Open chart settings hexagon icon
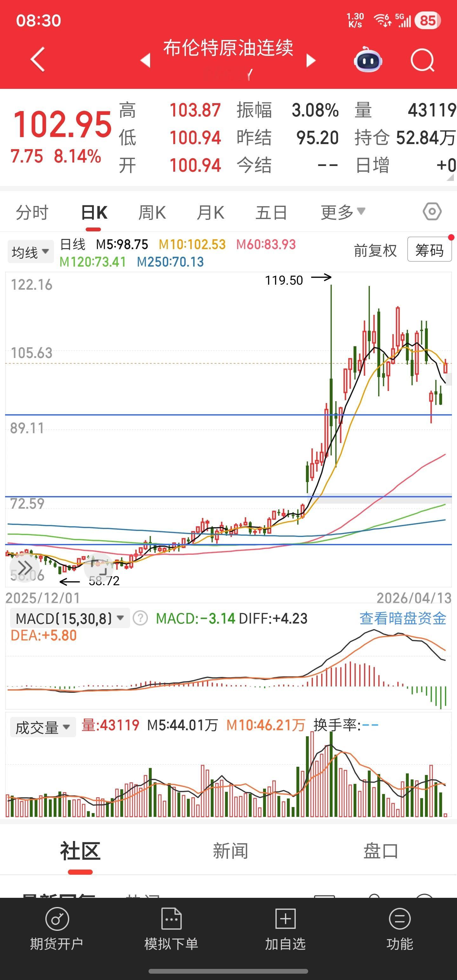457x980 pixels. click(432, 212)
